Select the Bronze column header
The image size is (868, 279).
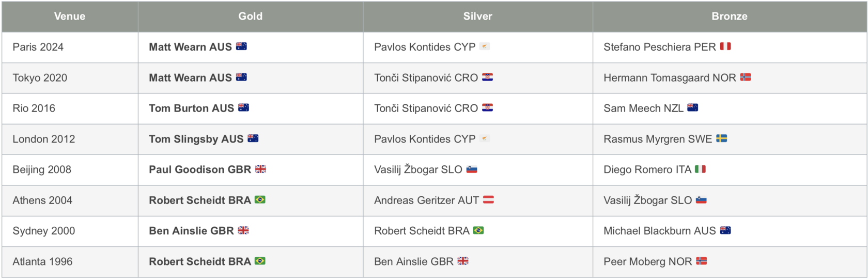[x=730, y=17]
